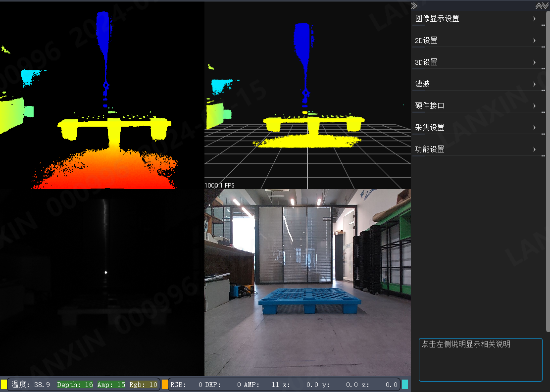
Task: Click the orange indicator square in the status bar
Action: pyautogui.click(x=164, y=384)
